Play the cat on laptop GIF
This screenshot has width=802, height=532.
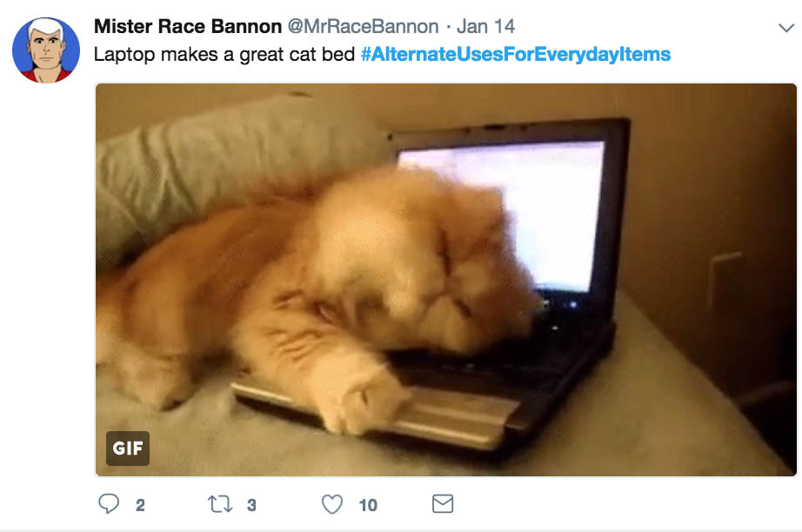(446, 280)
